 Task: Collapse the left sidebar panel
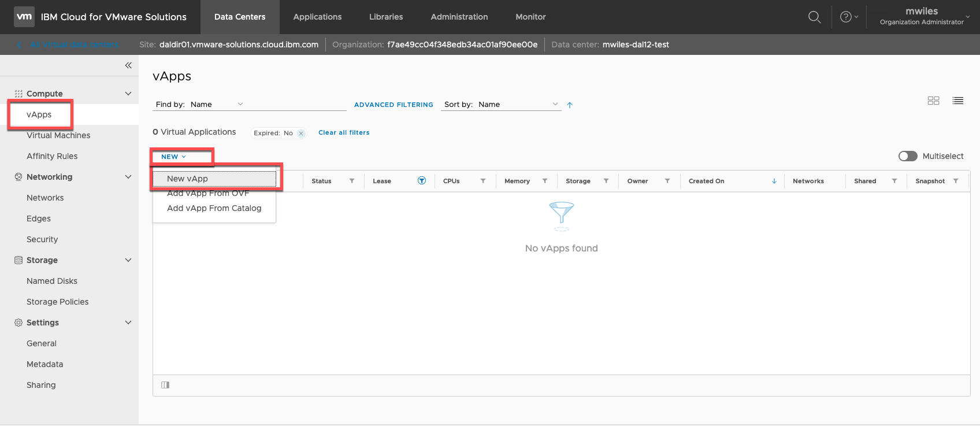point(128,65)
